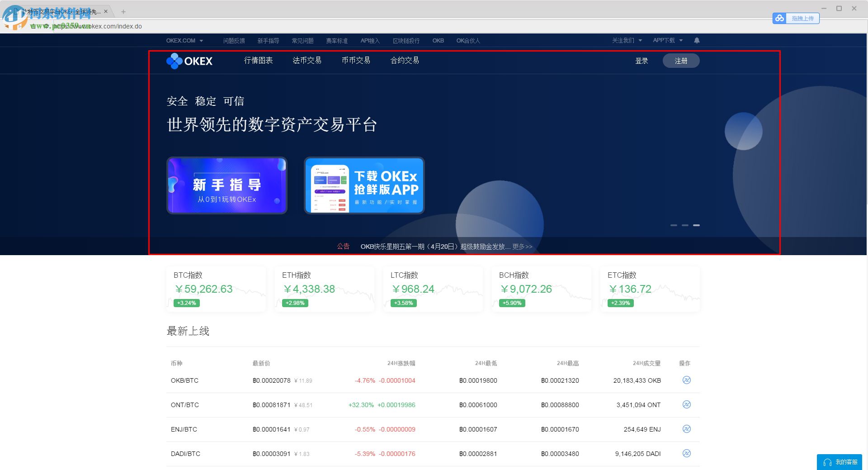This screenshot has height=470, width=868.
Task: Open the LTC指数 card
Action: click(433, 289)
